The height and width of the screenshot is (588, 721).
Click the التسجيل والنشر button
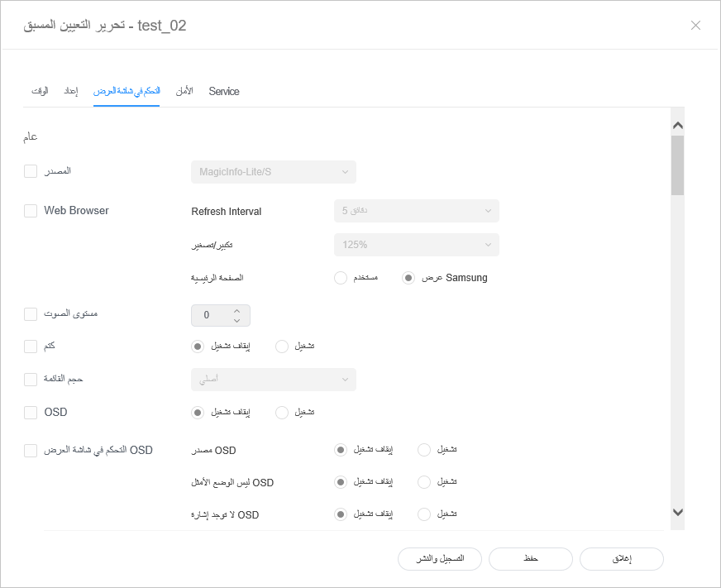tap(439, 559)
